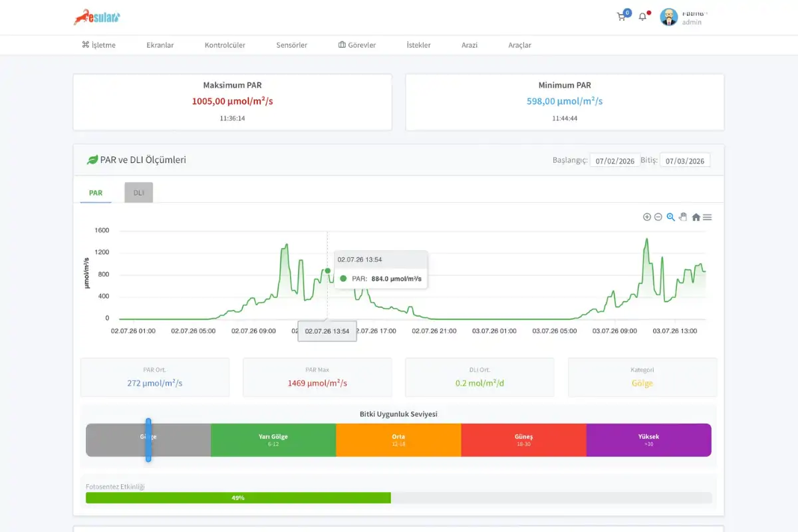Click the DLI Ort. value 0.2

point(479,383)
